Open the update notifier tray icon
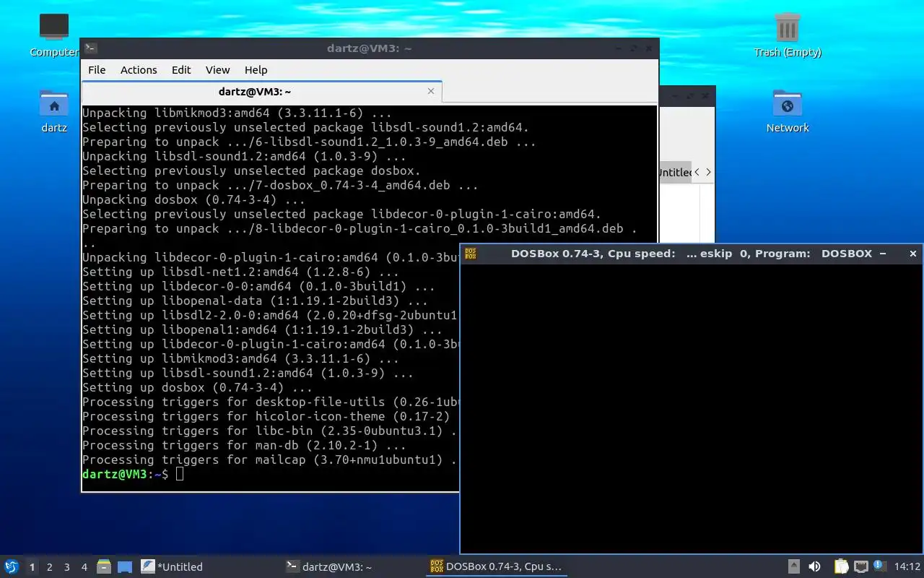The width and height of the screenshot is (924, 578). [x=879, y=566]
